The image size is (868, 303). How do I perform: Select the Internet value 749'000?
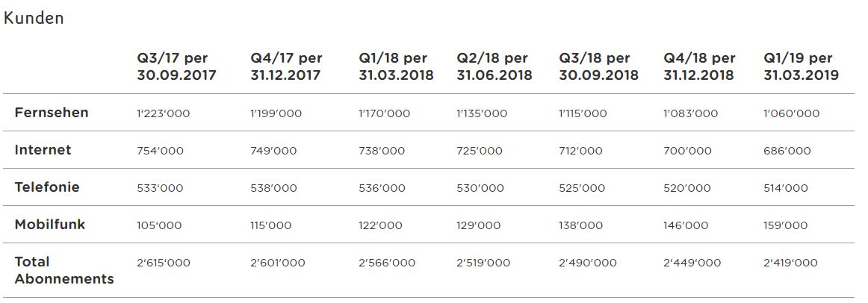273,151
